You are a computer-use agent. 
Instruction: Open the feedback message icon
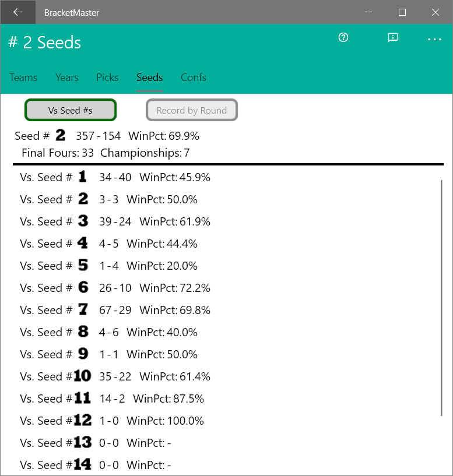pyautogui.click(x=393, y=38)
